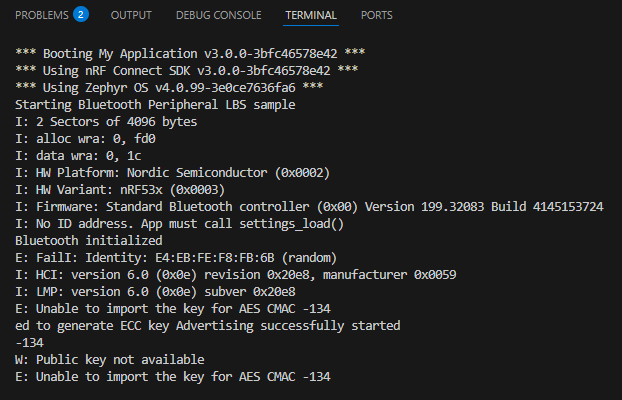Image resolution: width=622 pixels, height=400 pixels.
Task: Click the '2 Sectors of 4096 bytes' line
Action: click(x=106, y=122)
